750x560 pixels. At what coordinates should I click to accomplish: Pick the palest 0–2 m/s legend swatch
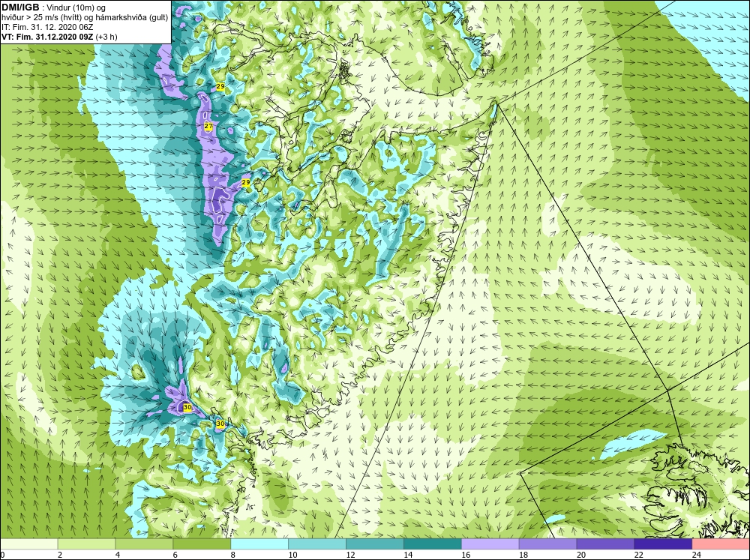(x=29, y=544)
